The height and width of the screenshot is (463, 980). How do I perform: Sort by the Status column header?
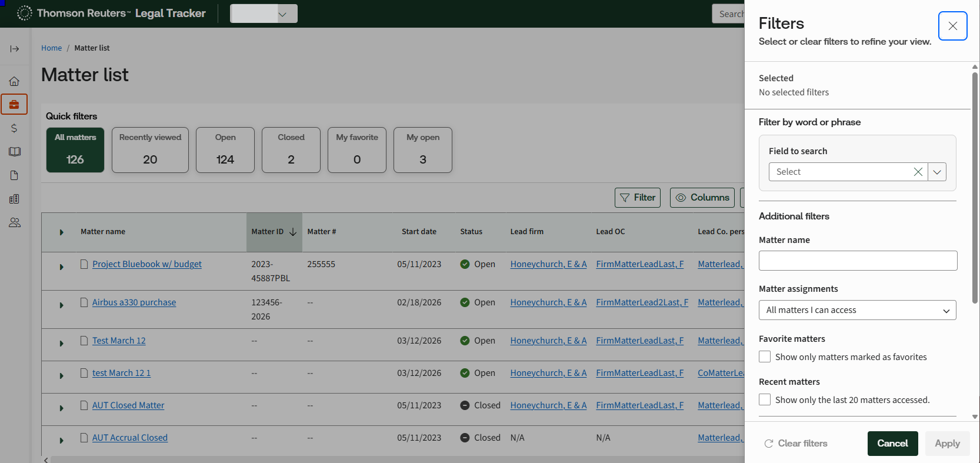[471, 232]
